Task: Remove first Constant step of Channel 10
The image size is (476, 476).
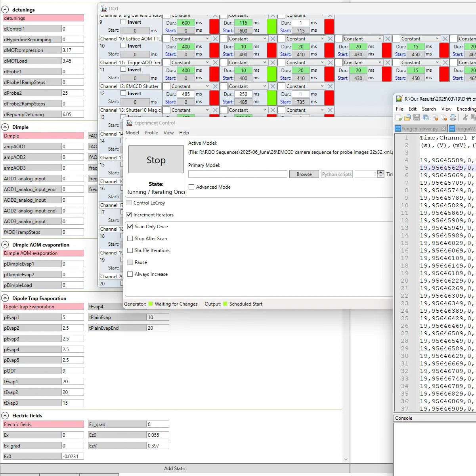Action: pos(215,39)
